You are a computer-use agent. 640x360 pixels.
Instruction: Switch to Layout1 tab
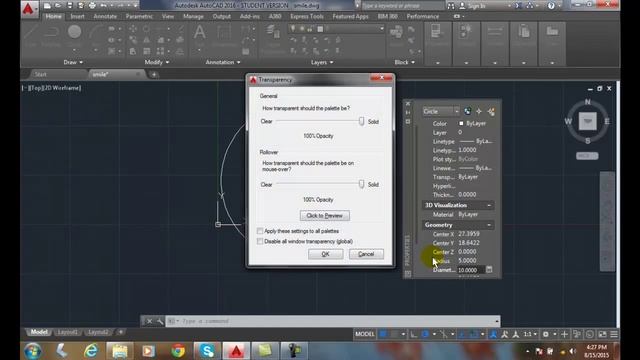click(67, 332)
